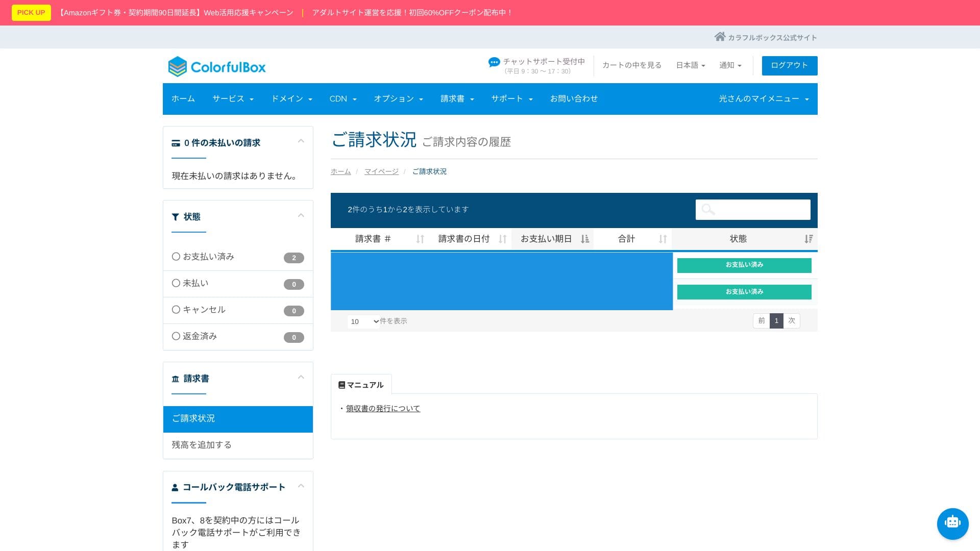Viewport: 980px width, 551px height.
Task: Open the マニュアル tab
Action: pyautogui.click(x=361, y=385)
